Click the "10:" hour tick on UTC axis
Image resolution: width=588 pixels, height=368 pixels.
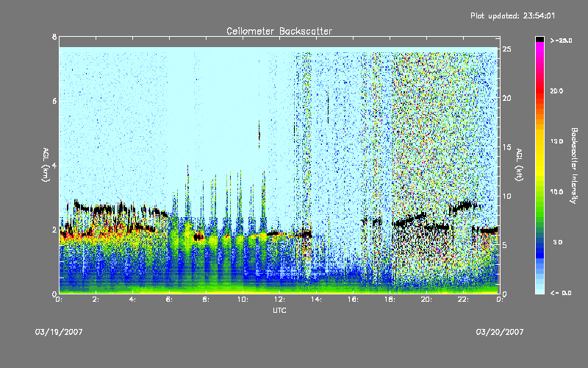click(243, 300)
